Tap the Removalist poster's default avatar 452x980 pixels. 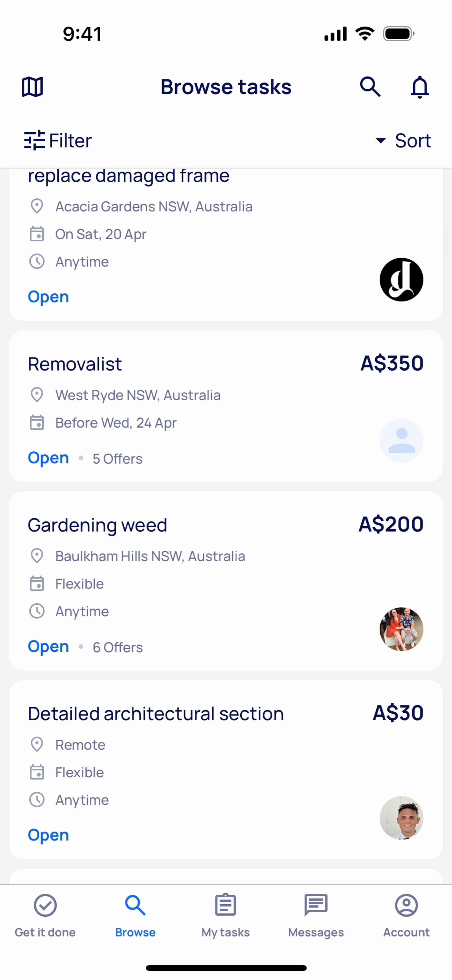click(x=401, y=441)
